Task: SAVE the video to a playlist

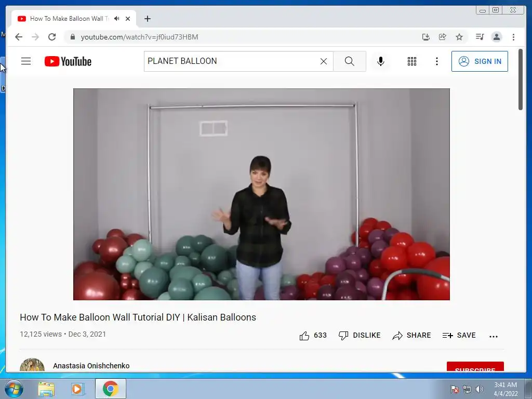Action: point(459,335)
